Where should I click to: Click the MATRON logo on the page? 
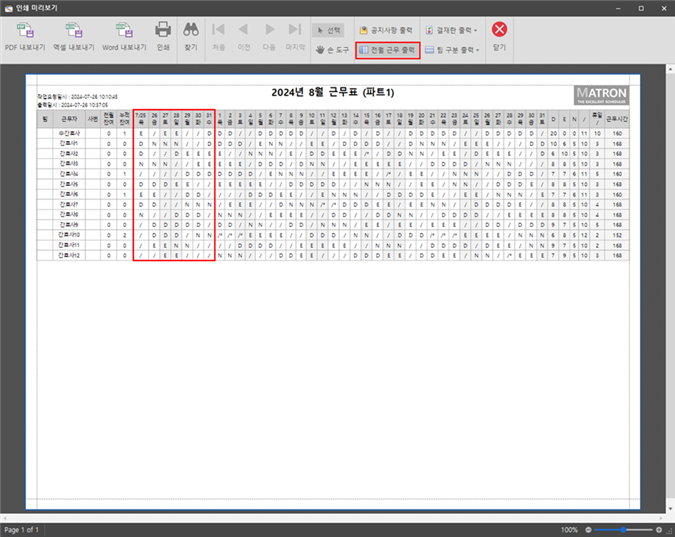(602, 96)
